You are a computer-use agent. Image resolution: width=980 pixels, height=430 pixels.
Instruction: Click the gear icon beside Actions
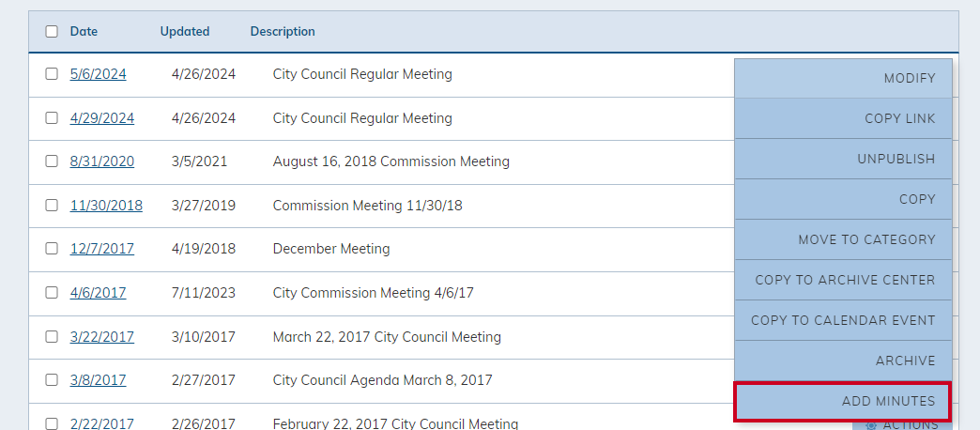pos(871,425)
